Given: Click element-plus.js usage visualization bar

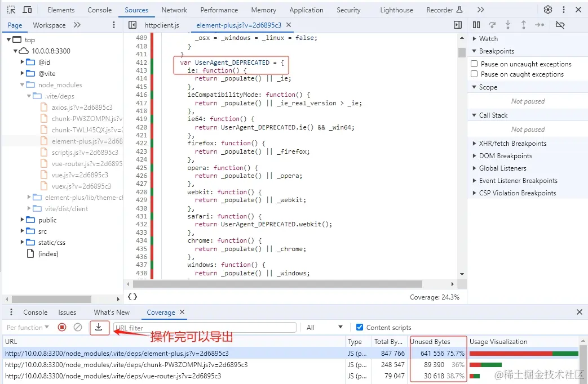Looking at the screenshot, I should 524,353.
